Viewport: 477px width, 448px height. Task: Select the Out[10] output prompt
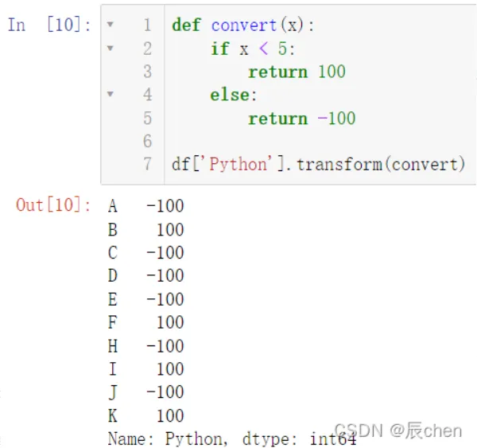click(53, 205)
